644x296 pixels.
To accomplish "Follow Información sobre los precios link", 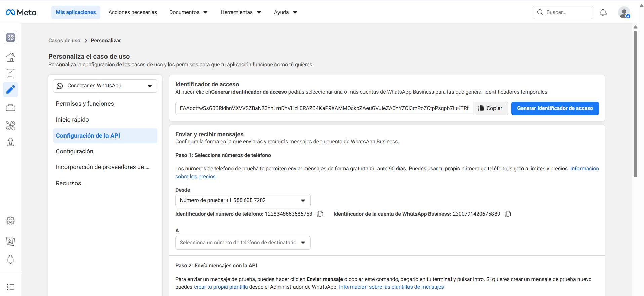I will pyautogui.click(x=585, y=169).
